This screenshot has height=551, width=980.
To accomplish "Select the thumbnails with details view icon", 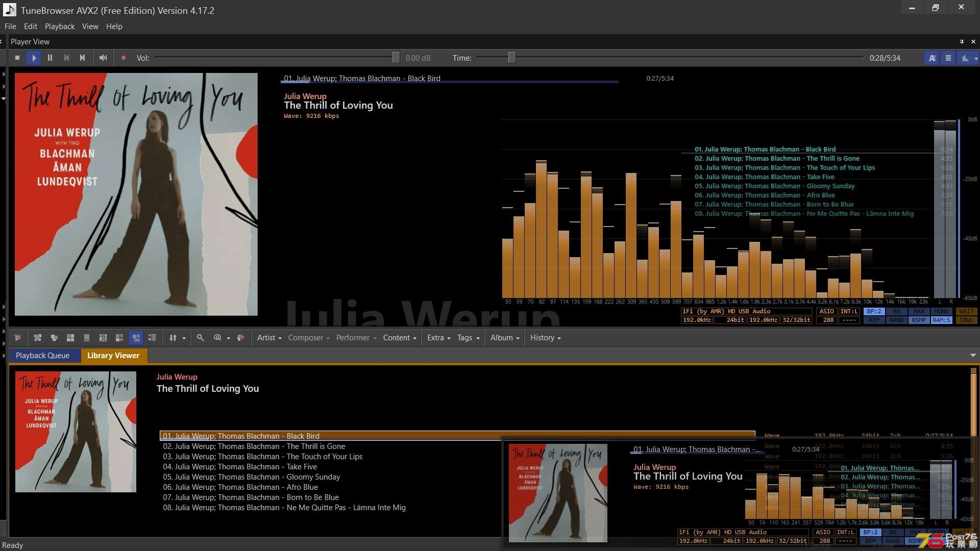I will click(x=119, y=338).
